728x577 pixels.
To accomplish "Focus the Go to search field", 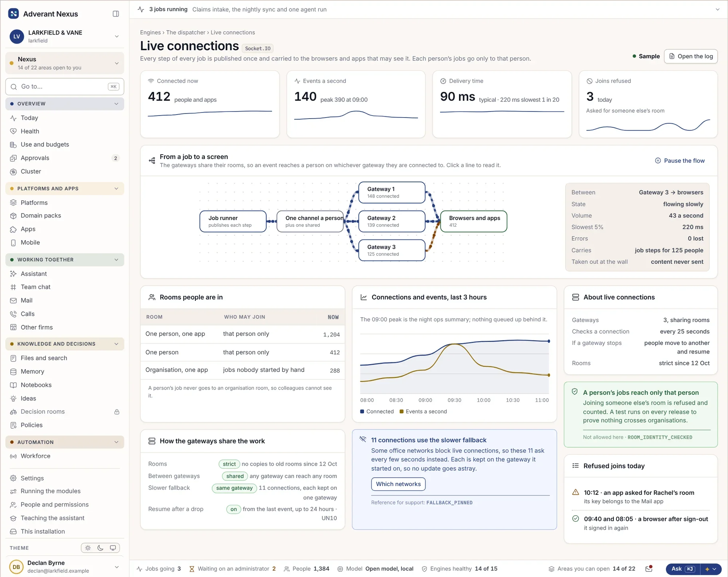I will 65,87.
